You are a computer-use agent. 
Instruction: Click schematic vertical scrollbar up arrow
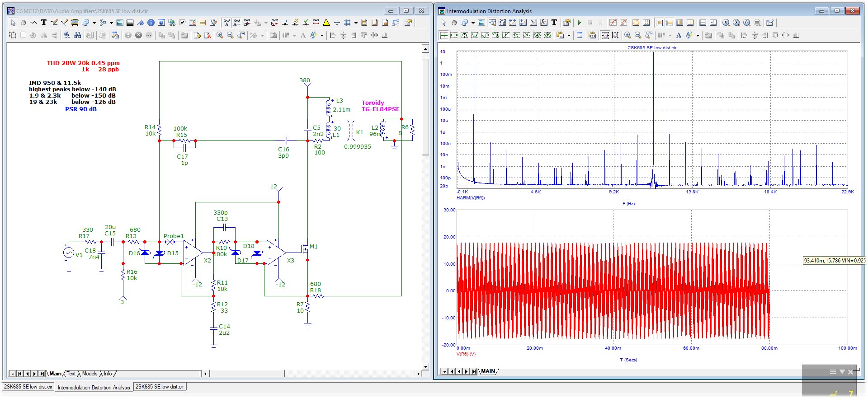(425, 48)
